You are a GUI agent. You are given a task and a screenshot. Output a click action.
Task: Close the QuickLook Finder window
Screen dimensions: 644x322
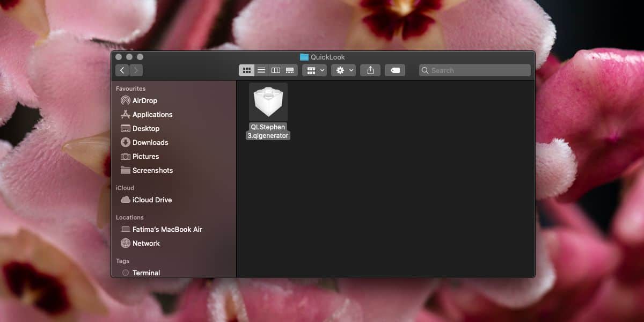tap(119, 57)
